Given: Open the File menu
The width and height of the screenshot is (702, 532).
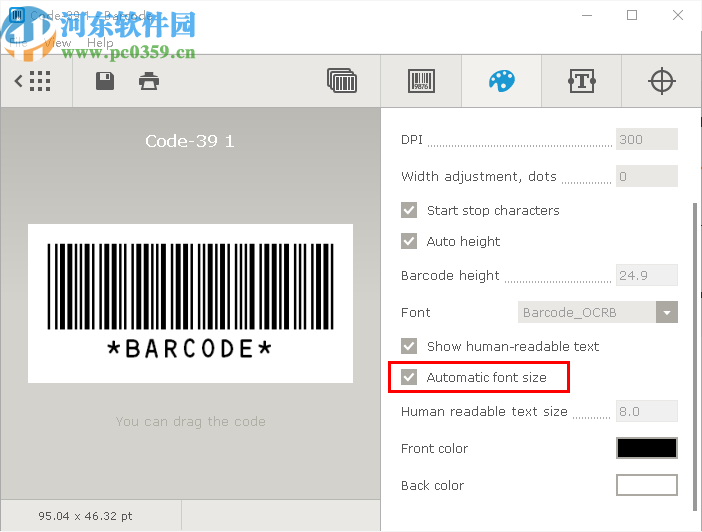Looking at the screenshot, I should coord(18,43).
